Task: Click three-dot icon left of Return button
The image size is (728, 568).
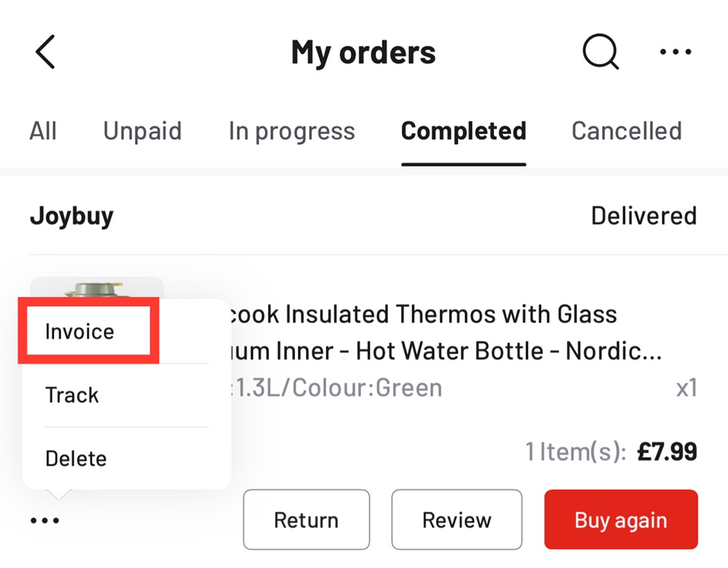Action: 45,521
